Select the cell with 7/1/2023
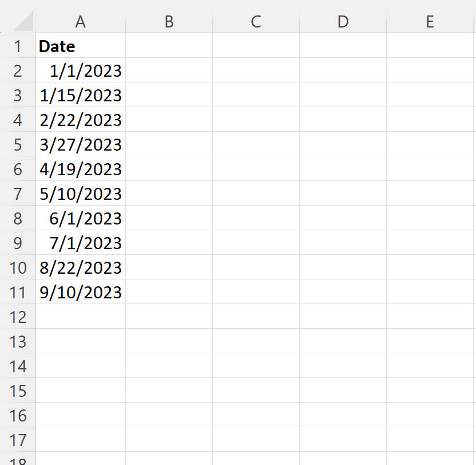 [x=81, y=243]
